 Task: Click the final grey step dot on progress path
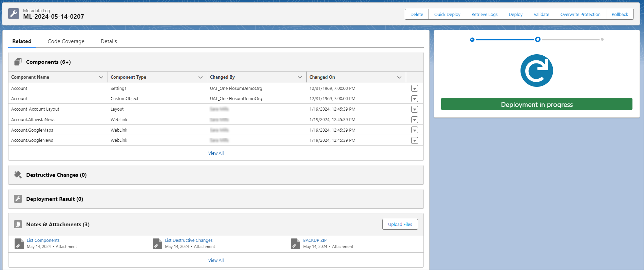(602, 39)
